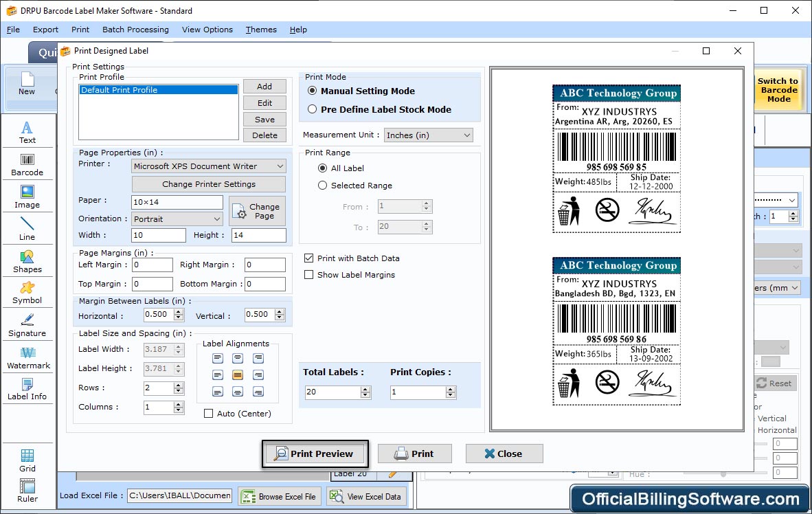
Task: Align label top-center in Label Alignments
Action: click(x=238, y=358)
